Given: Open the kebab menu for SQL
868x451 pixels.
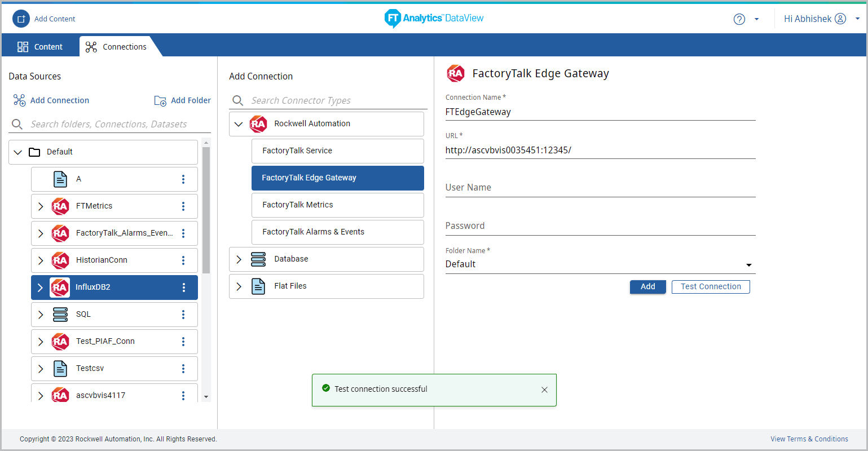Looking at the screenshot, I should 183,315.
